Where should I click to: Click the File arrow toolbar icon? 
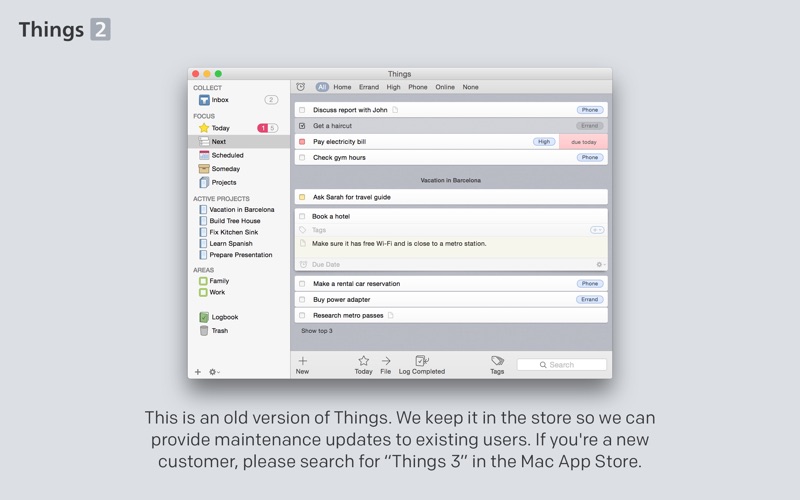coord(386,361)
